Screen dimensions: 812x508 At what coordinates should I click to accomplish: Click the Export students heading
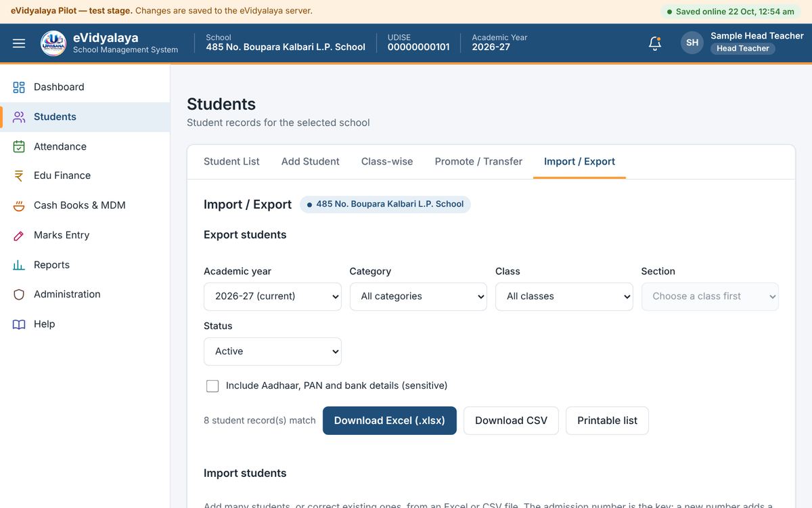[245, 235]
